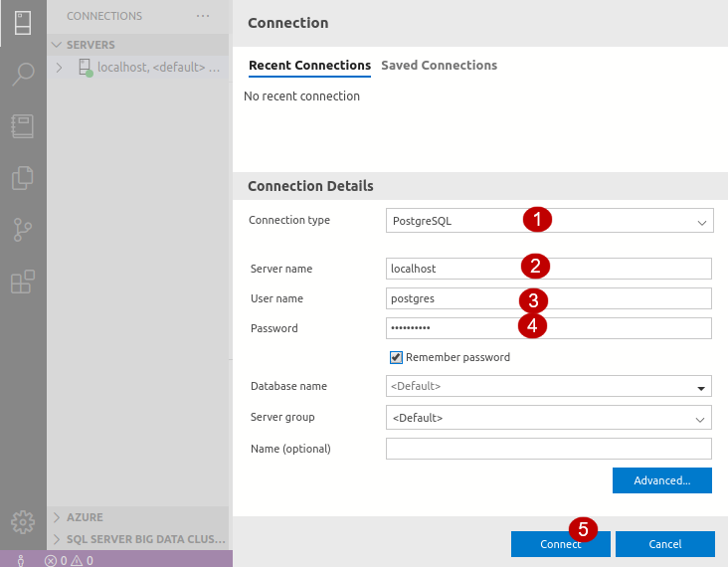This screenshot has width=728, height=567.
Task: Open the Notebooks view icon
Action: (x=23, y=126)
